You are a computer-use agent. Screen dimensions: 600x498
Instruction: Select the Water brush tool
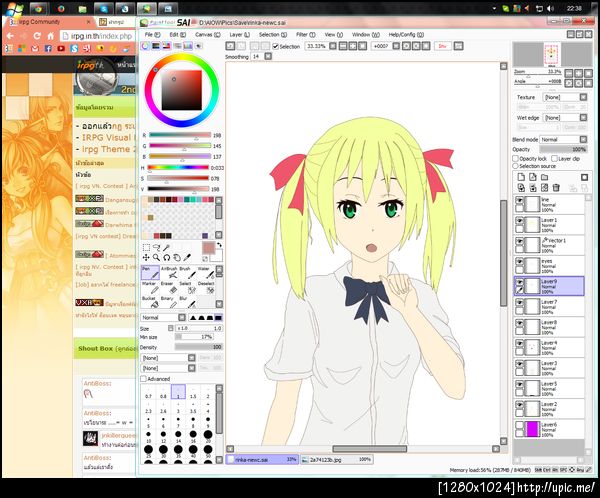click(206, 273)
